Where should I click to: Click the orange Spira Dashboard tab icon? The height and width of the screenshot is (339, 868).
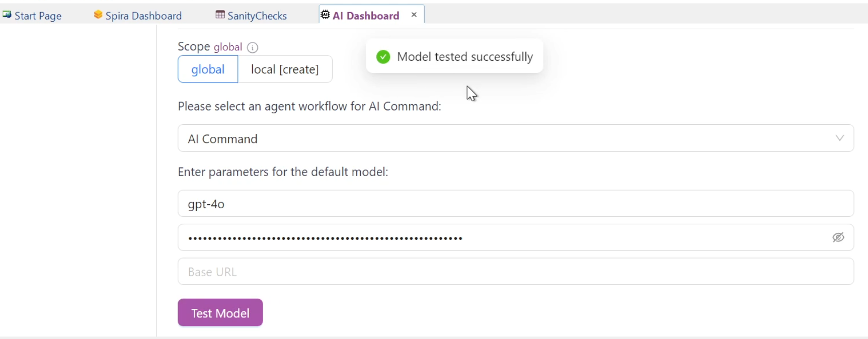(98, 15)
